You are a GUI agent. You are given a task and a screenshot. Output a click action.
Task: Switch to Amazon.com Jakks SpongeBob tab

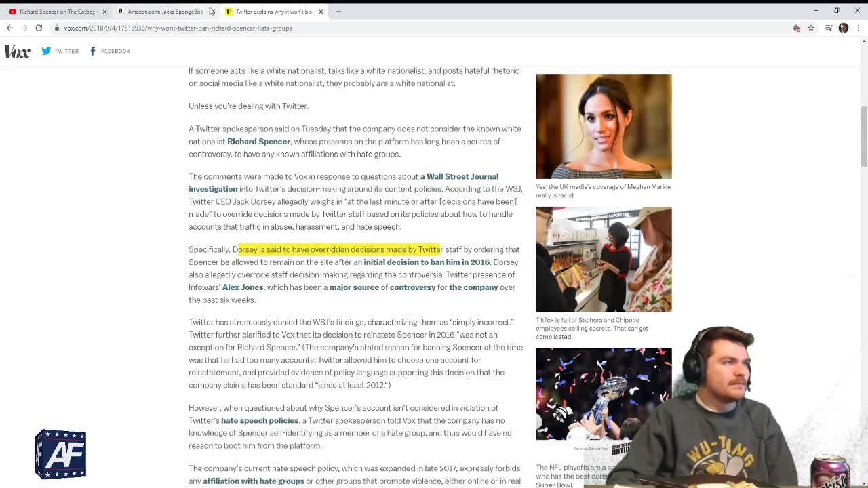point(165,12)
